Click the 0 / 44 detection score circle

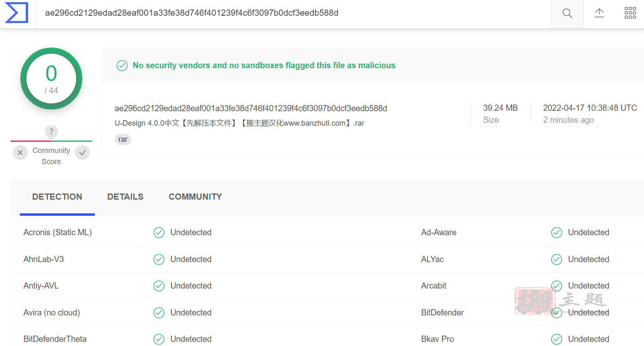51,79
